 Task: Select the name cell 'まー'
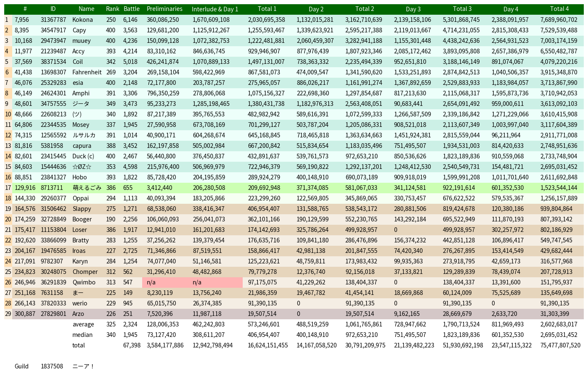click(x=78, y=293)
